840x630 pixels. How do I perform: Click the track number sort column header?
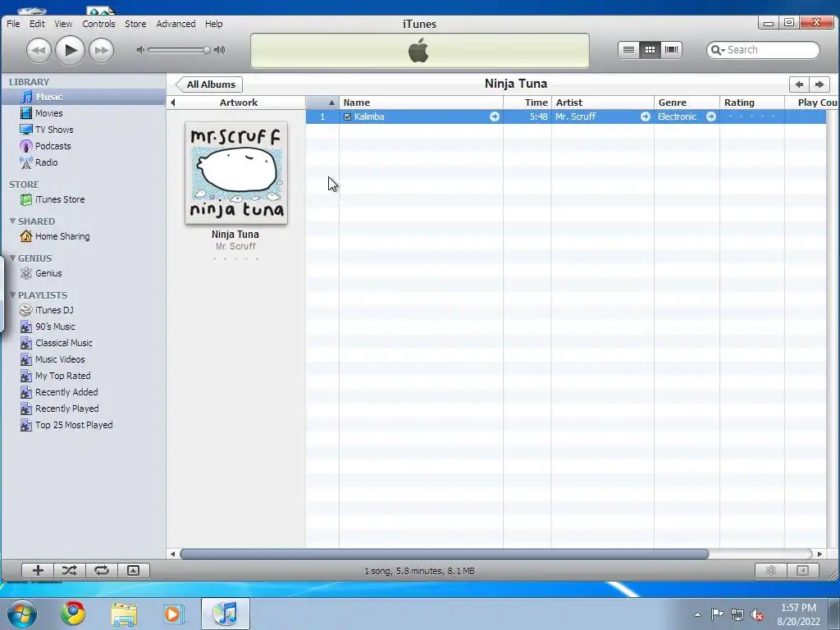coord(322,103)
